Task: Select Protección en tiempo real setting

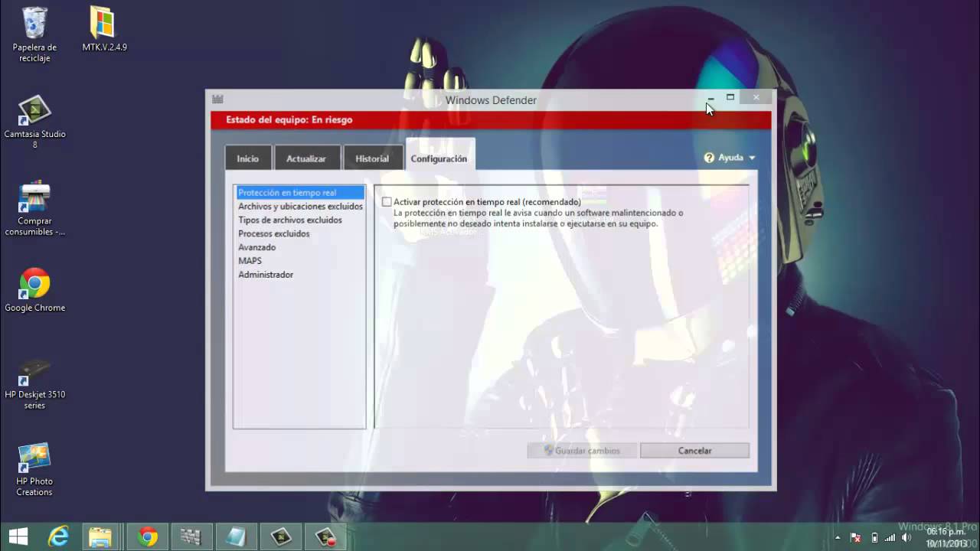Action: click(300, 193)
